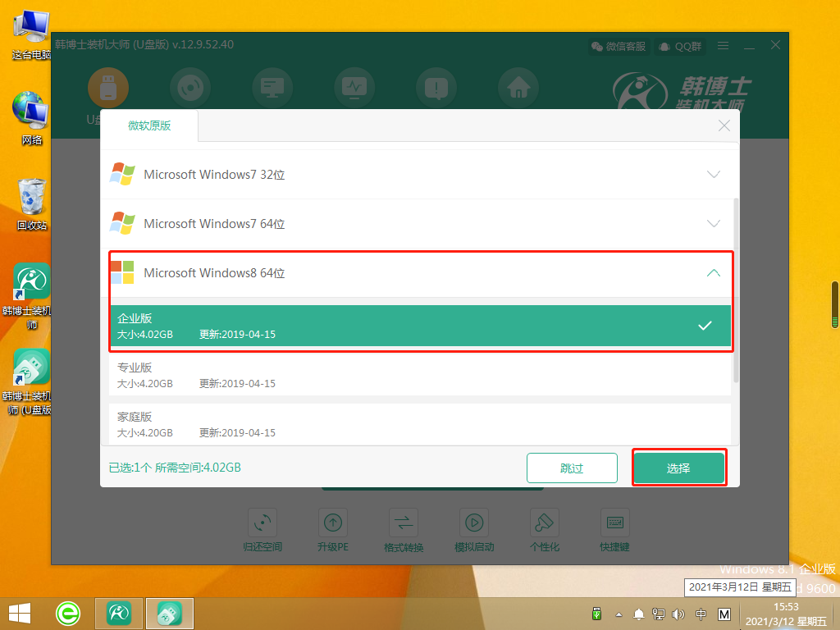Open the 格式转换 tool
The image size is (840, 630).
404,523
